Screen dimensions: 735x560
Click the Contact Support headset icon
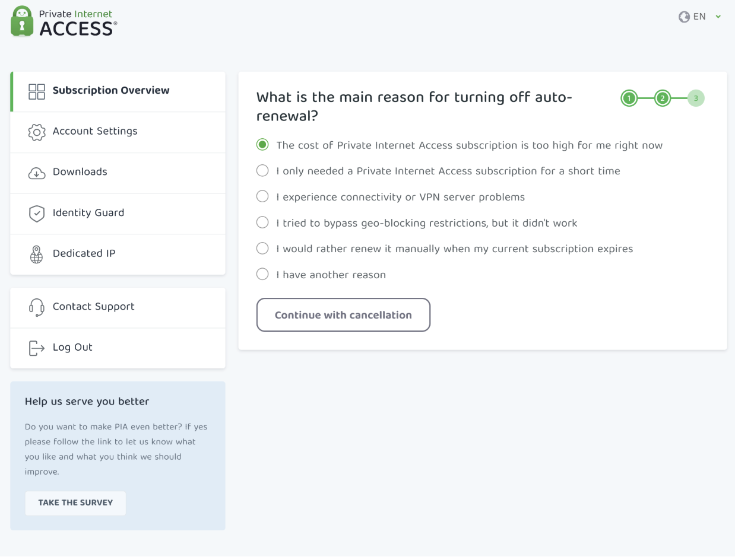pyautogui.click(x=37, y=307)
